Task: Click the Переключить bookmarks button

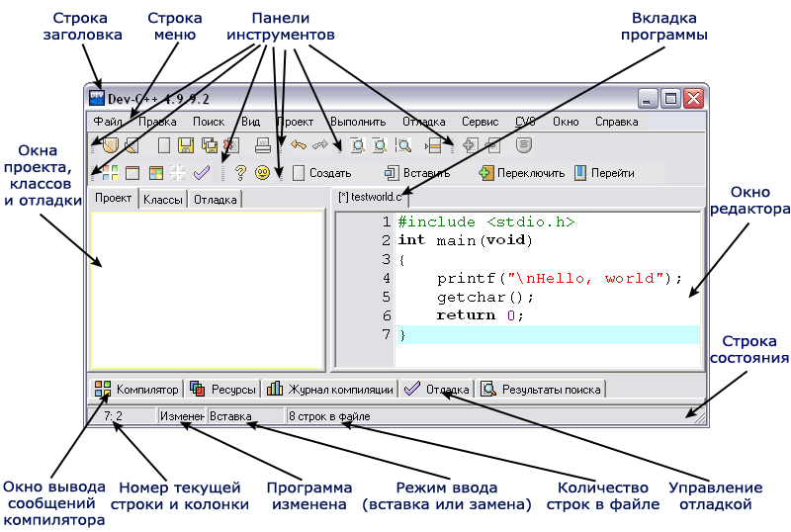Action: [x=521, y=173]
